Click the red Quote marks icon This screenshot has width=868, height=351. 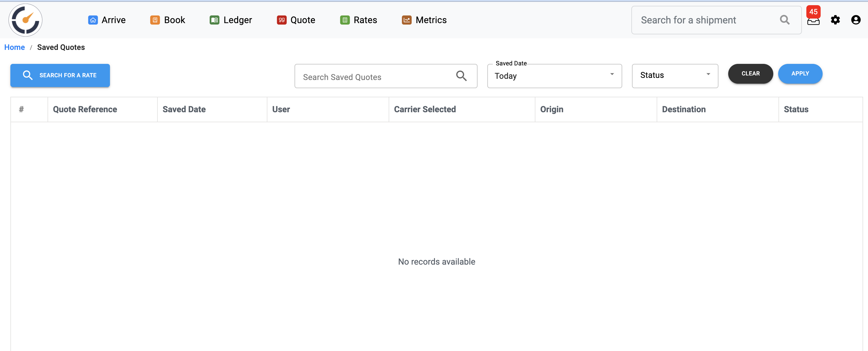click(281, 20)
